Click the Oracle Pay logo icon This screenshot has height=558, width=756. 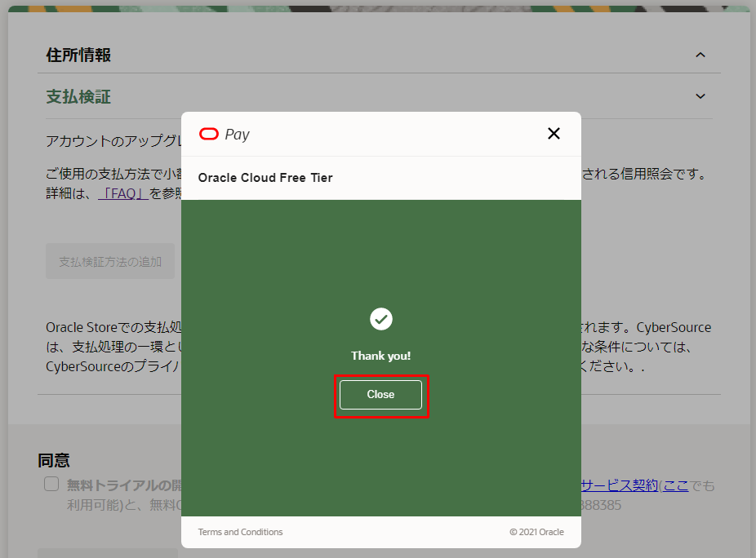coord(209,134)
